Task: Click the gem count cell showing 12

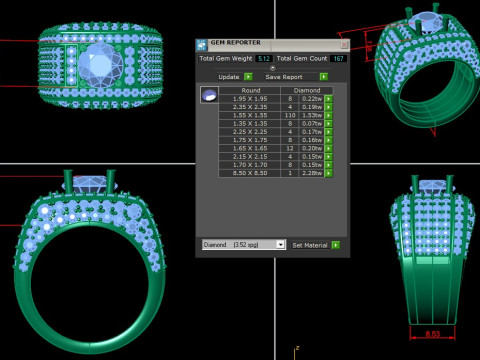Action: point(290,148)
